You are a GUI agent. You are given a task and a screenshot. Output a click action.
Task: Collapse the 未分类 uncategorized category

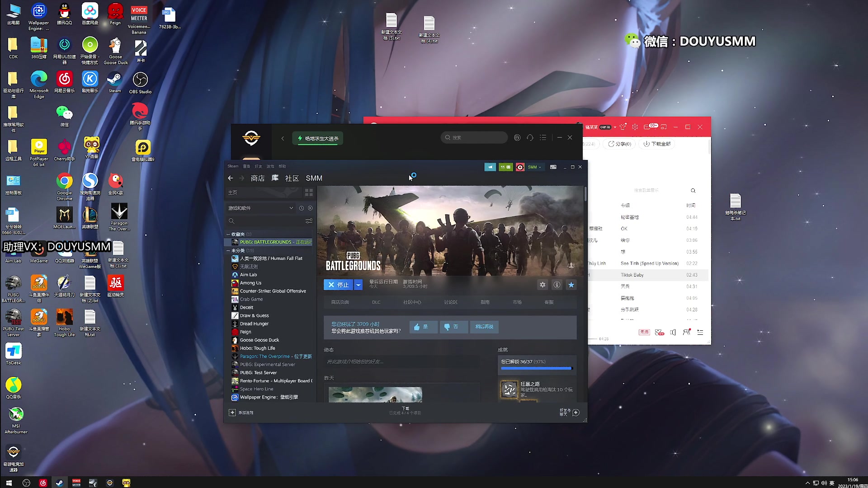tap(228, 250)
